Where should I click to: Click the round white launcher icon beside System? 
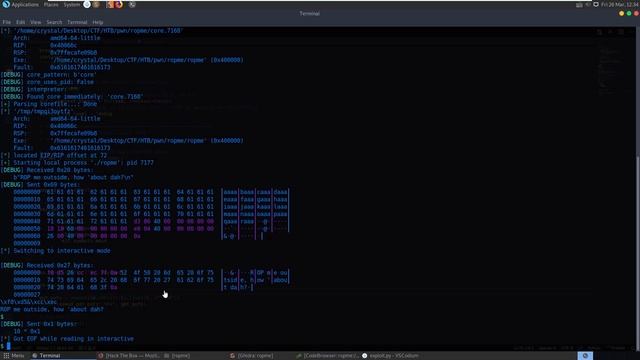(87, 4)
